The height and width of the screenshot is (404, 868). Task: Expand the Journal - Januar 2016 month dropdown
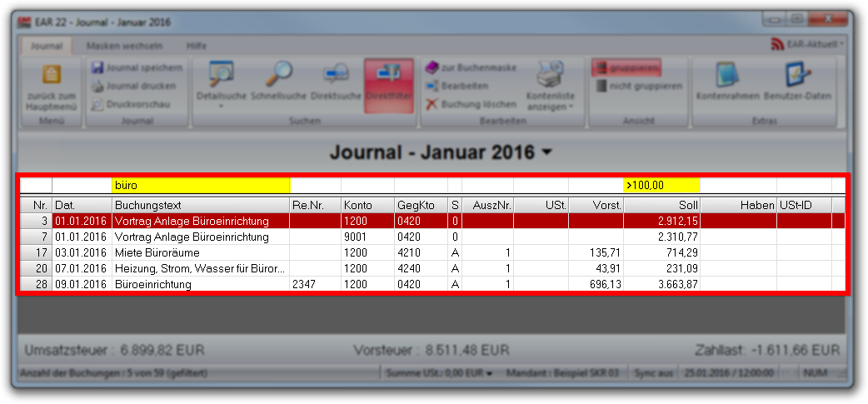(547, 152)
